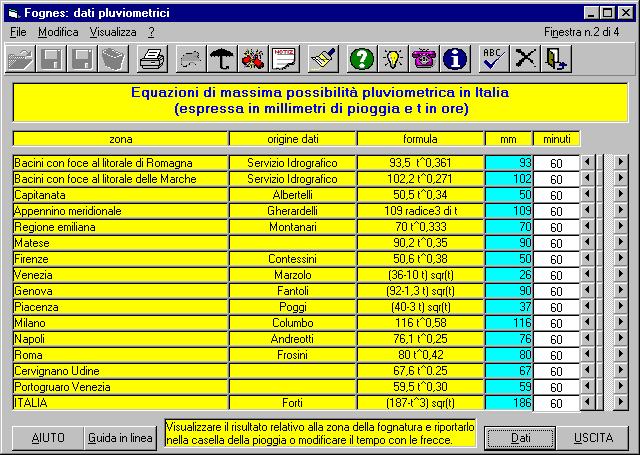Click the black umbrella toolbar icon

[x=221, y=59]
